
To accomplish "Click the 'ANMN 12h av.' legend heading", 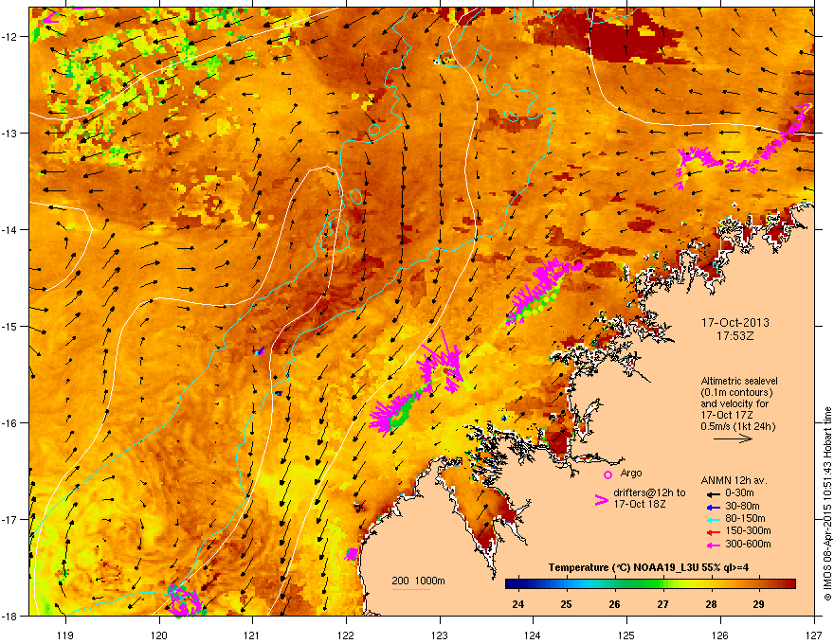I will click(x=734, y=480).
